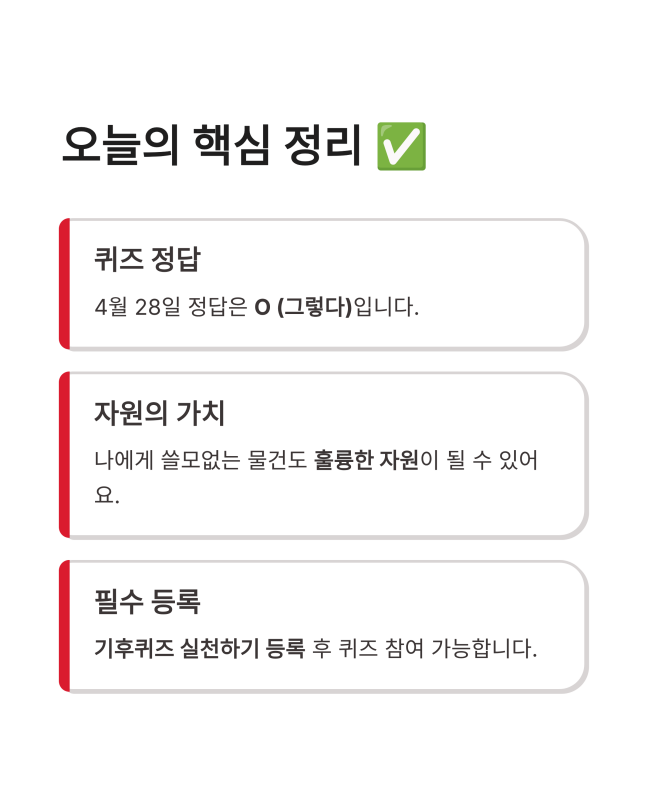Click the red accent bar on 자원의 가치 card
This screenshot has width=648, height=810.
point(64,455)
